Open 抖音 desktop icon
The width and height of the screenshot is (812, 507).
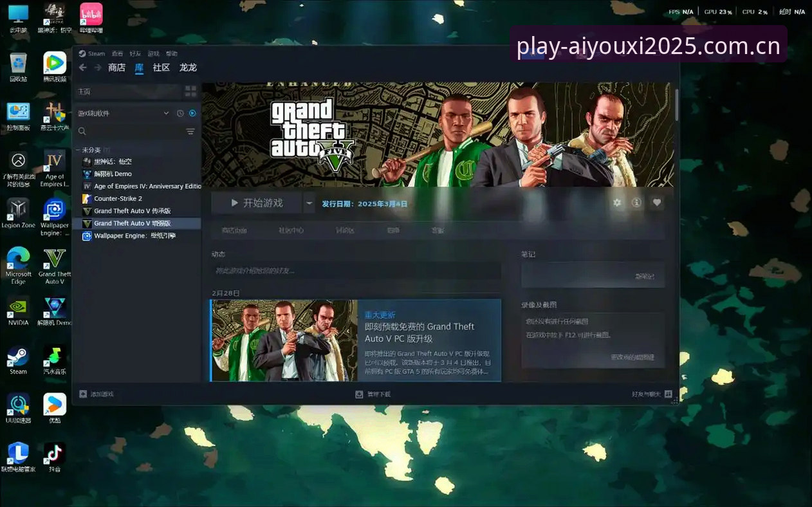coord(55,457)
